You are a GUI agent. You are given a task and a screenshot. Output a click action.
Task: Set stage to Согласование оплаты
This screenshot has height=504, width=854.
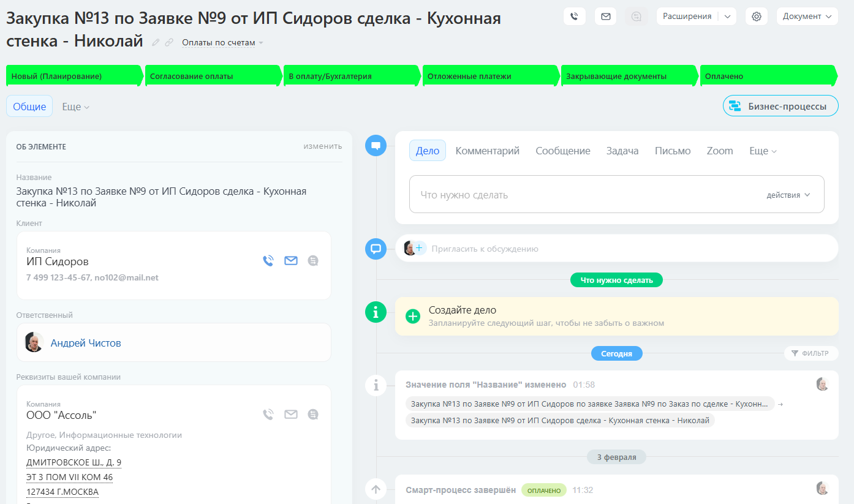pos(211,77)
